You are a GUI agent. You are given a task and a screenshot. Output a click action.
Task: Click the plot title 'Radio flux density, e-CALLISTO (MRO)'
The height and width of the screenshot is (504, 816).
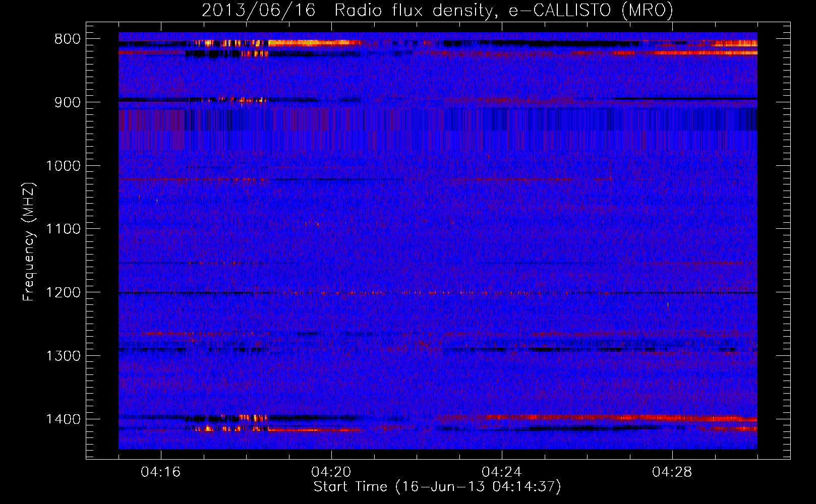504,10
